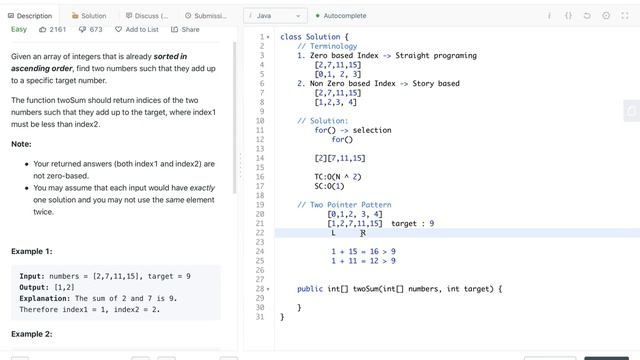Switch to the Discuss tab
This screenshot has width=640, height=360.
click(147, 16)
